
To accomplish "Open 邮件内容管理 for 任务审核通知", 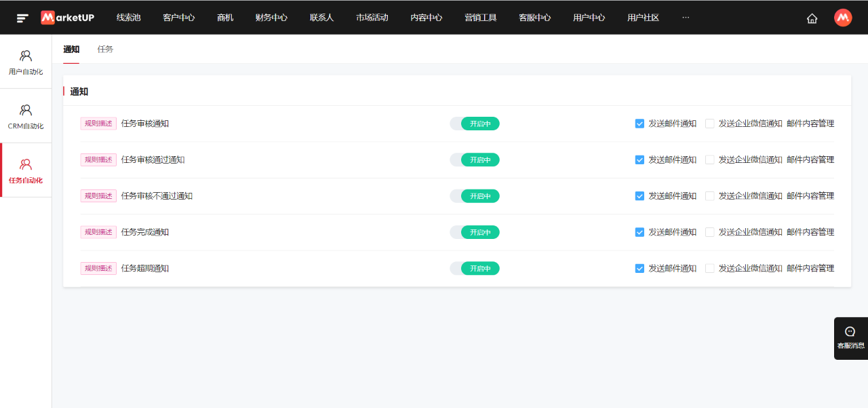I will (x=810, y=124).
